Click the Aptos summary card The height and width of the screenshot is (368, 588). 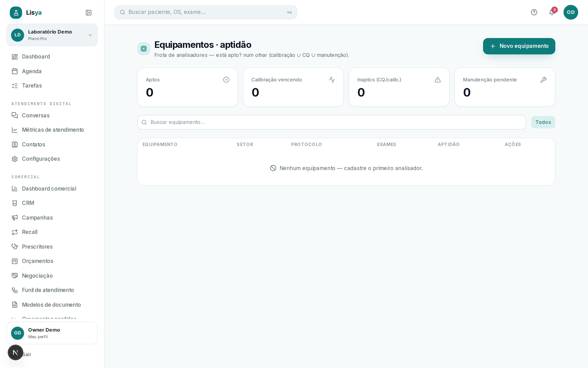point(188,87)
